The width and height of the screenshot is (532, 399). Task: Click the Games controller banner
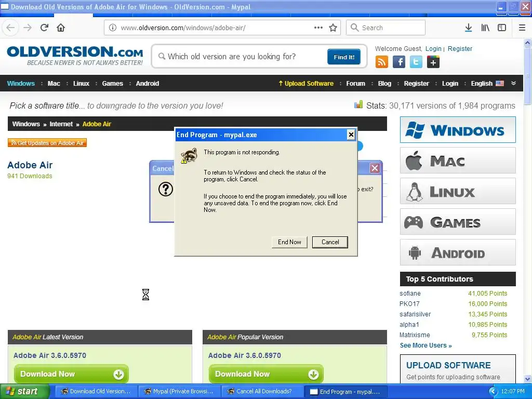pyautogui.click(x=458, y=222)
